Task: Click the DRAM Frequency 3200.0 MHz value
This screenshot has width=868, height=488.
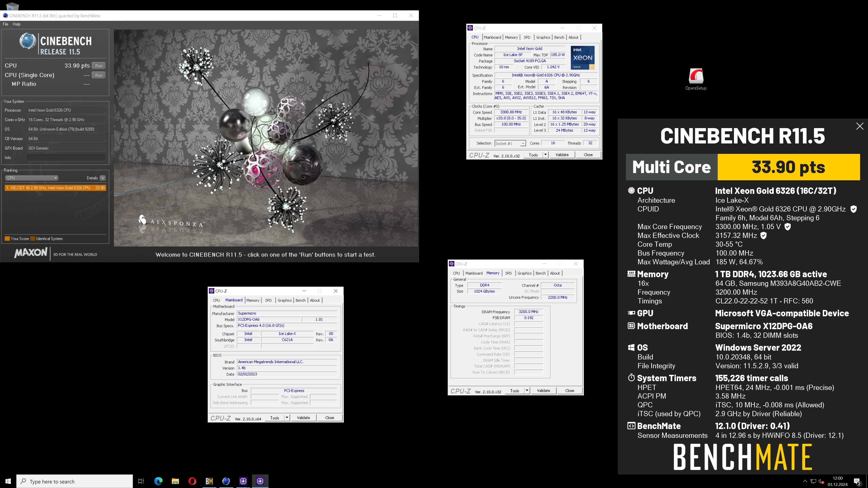Action: 528,312
